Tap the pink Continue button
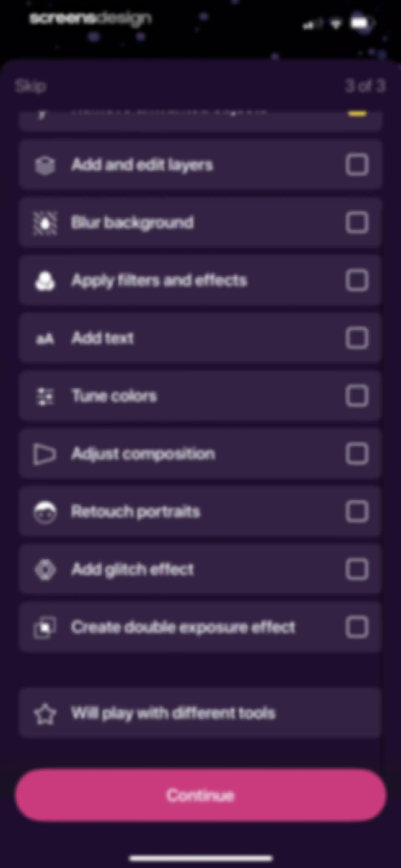401x868 pixels. [x=200, y=795]
